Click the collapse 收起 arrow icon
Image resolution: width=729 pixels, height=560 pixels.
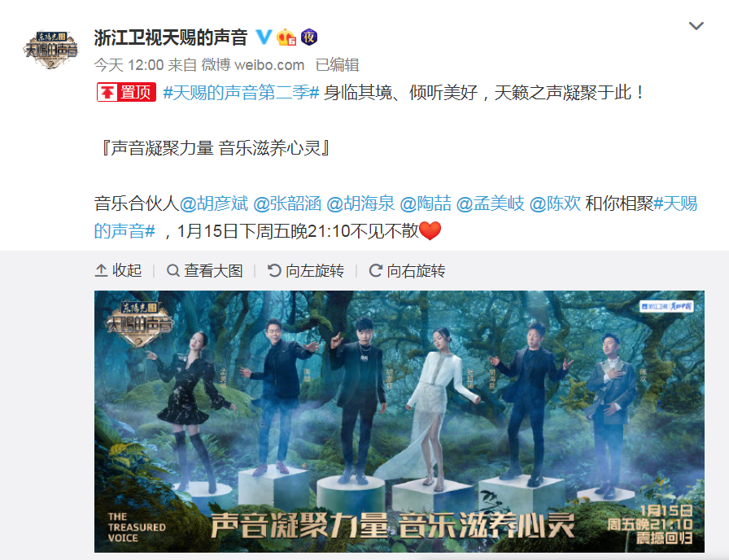point(102,270)
